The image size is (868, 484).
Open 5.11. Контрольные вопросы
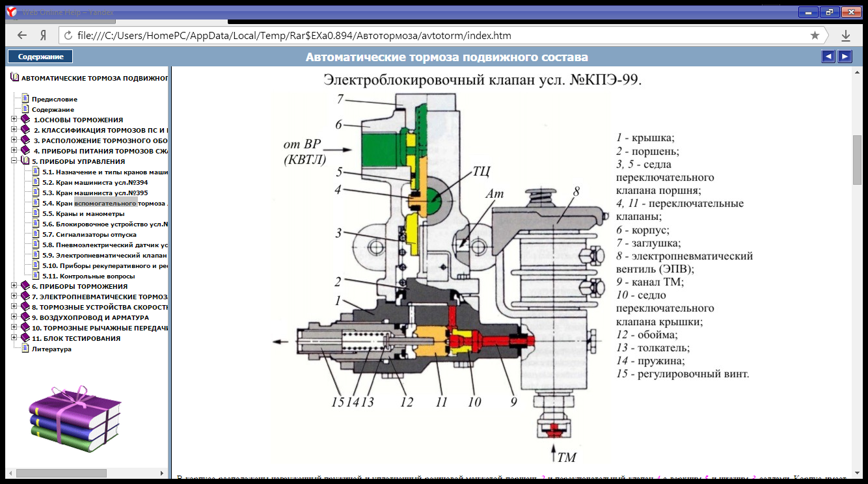click(88, 276)
